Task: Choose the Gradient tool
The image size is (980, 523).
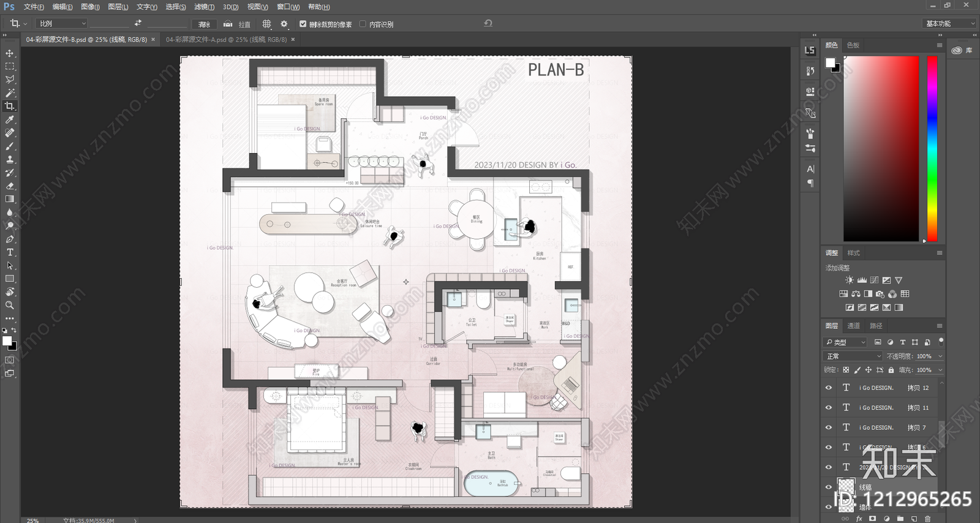Action: pos(10,199)
